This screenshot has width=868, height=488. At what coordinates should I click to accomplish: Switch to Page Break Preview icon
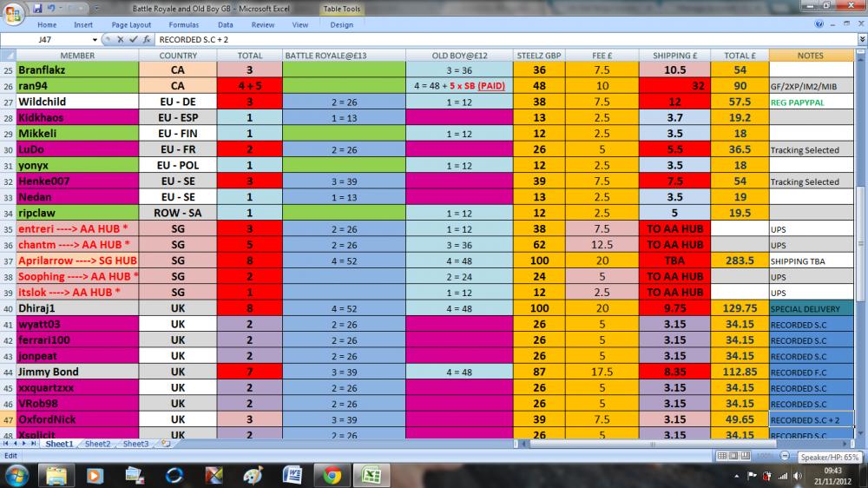pyautogui.click(x=745, y=456)
